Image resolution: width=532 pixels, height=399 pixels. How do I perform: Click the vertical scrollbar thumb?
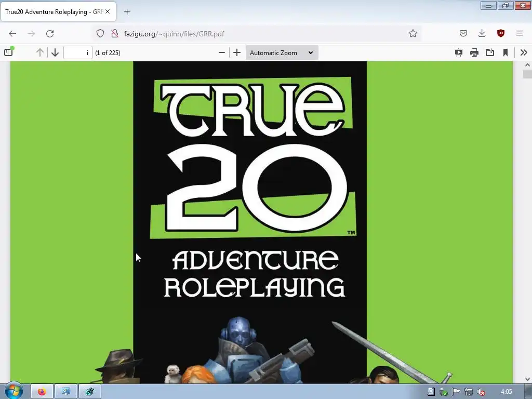(x=527, y=74)
